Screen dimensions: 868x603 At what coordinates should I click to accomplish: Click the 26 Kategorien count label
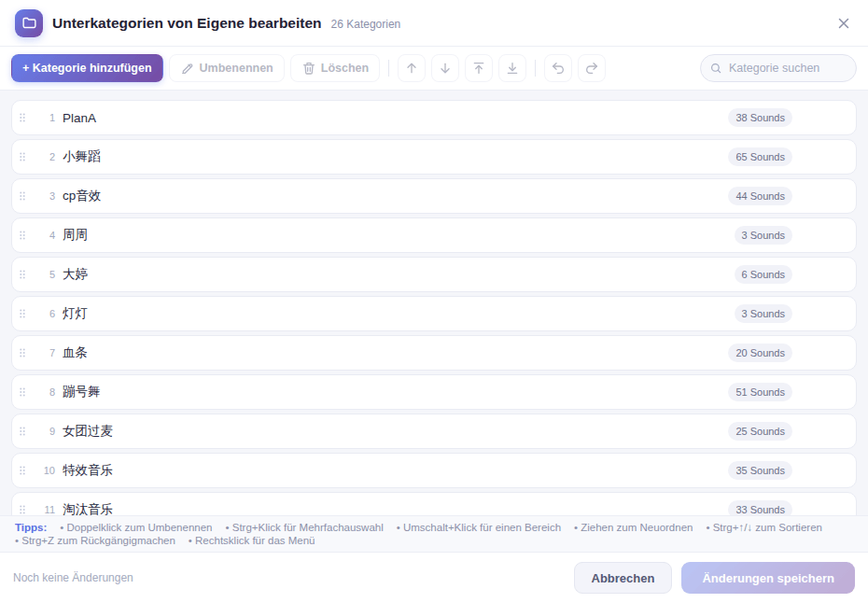(x=365, y=24)
